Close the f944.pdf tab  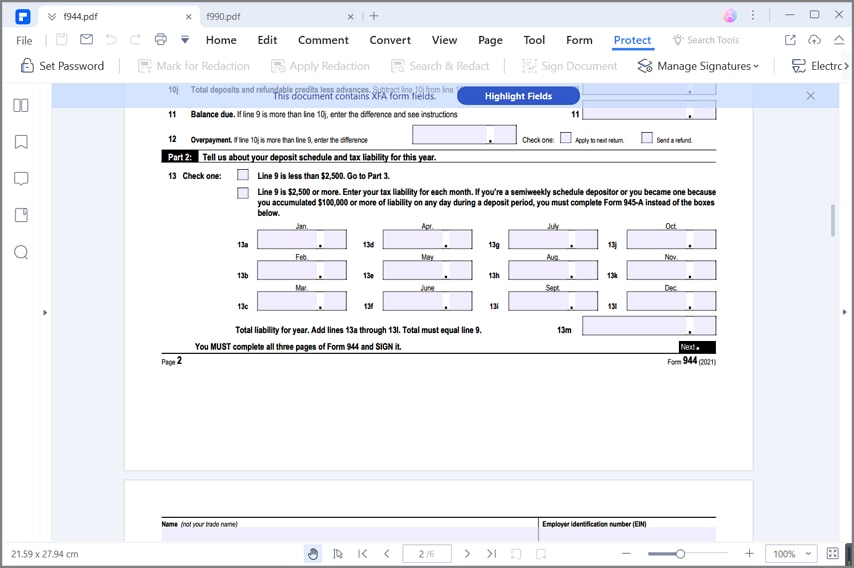pos(188,16)
